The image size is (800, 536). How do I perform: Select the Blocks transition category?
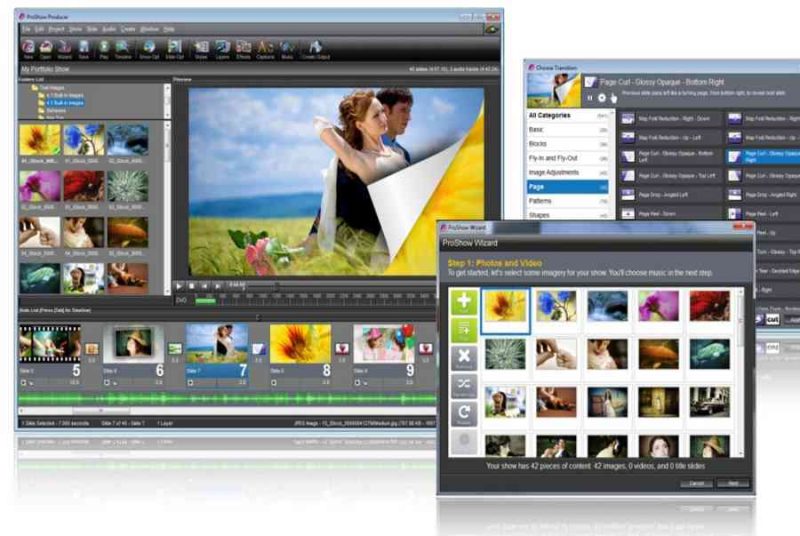point(568,144)
